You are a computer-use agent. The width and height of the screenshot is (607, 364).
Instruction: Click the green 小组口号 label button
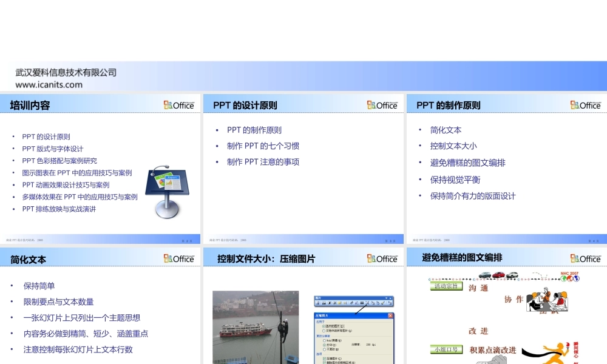click(446, 349)
